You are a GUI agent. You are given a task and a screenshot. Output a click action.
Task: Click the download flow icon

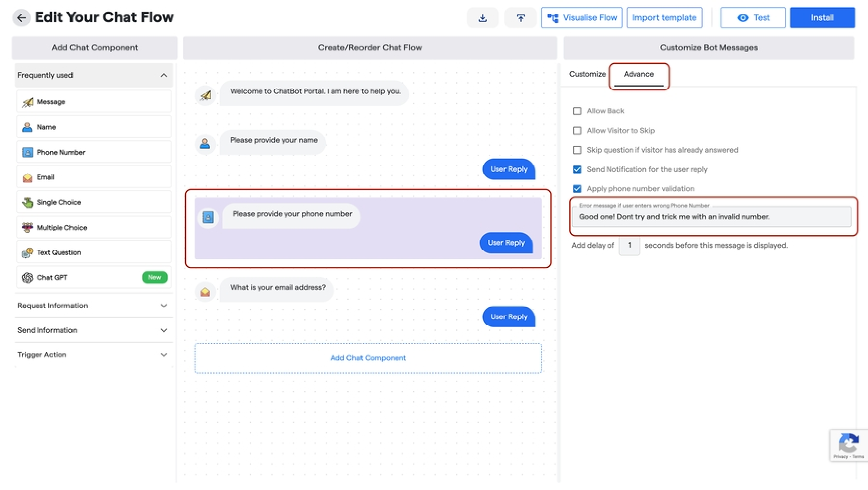pyautogui.click(x=483, y=17)
